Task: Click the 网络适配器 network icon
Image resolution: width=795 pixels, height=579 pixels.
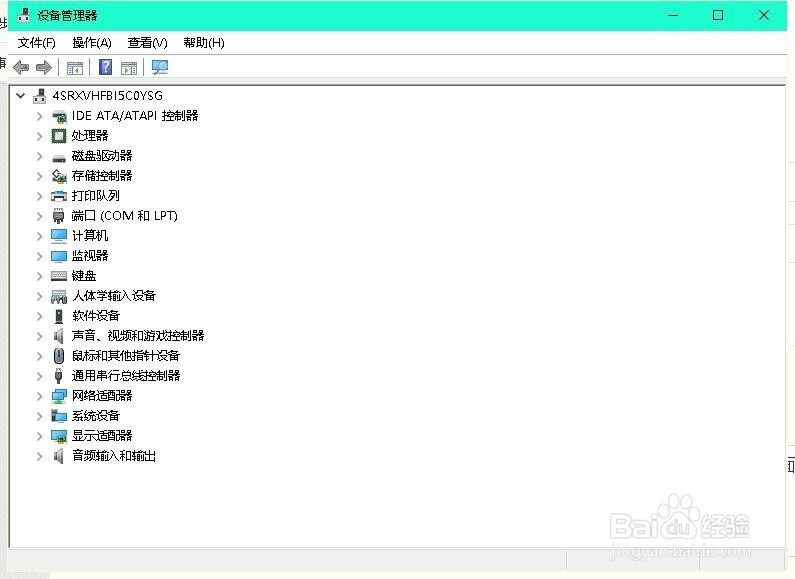Action: coord(59,396)
